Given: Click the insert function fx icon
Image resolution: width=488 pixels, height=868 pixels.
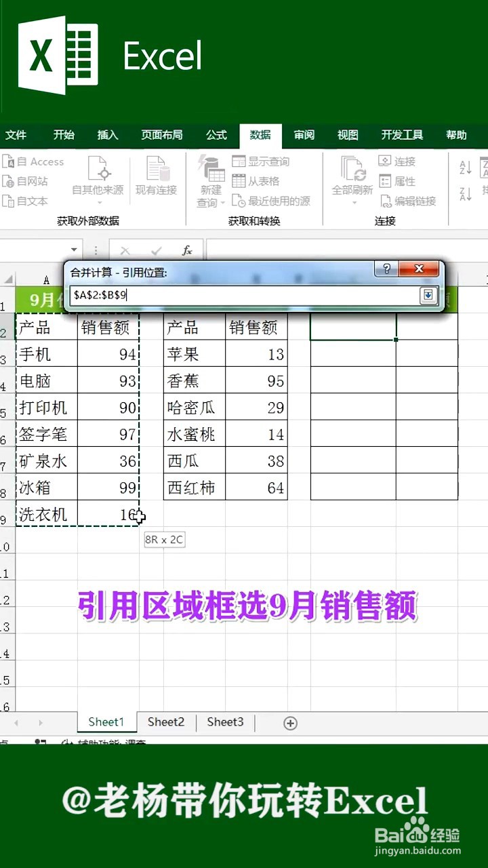Looking at the screenshot, I should click(187, 251).
